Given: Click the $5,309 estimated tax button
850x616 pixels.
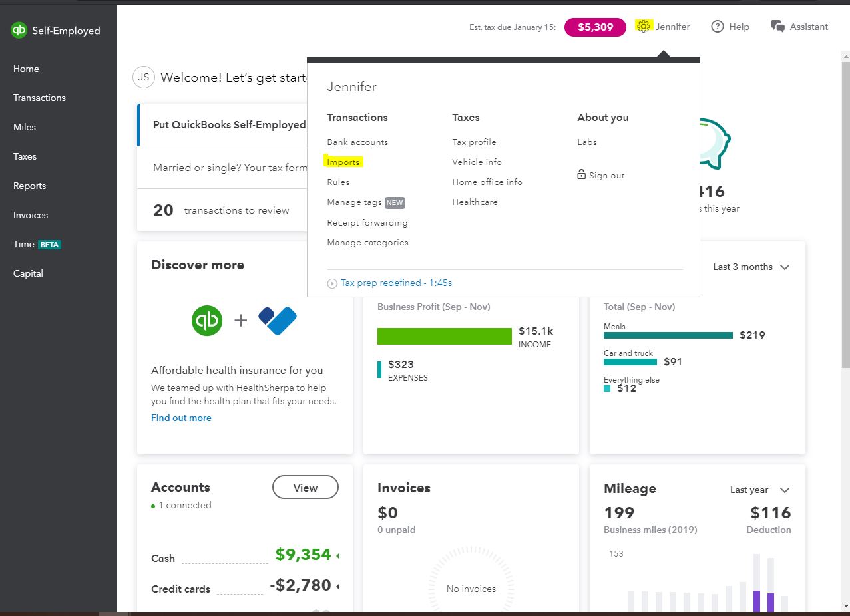Looking at the screenshot, I should coord(595,27).
